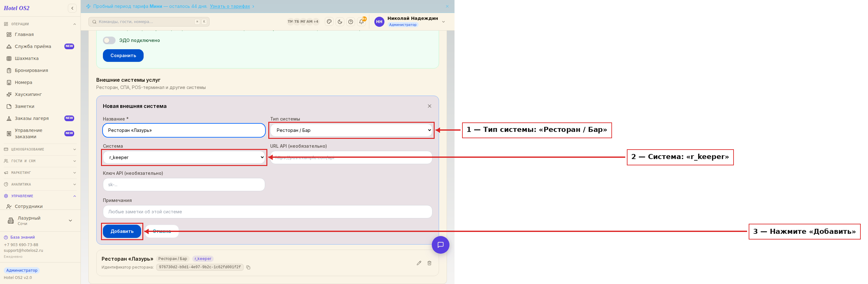This screenshot has width=868, height=284.
Task: Open the theme palette icon
Action: pyautogui.click(x=329, y=21)
